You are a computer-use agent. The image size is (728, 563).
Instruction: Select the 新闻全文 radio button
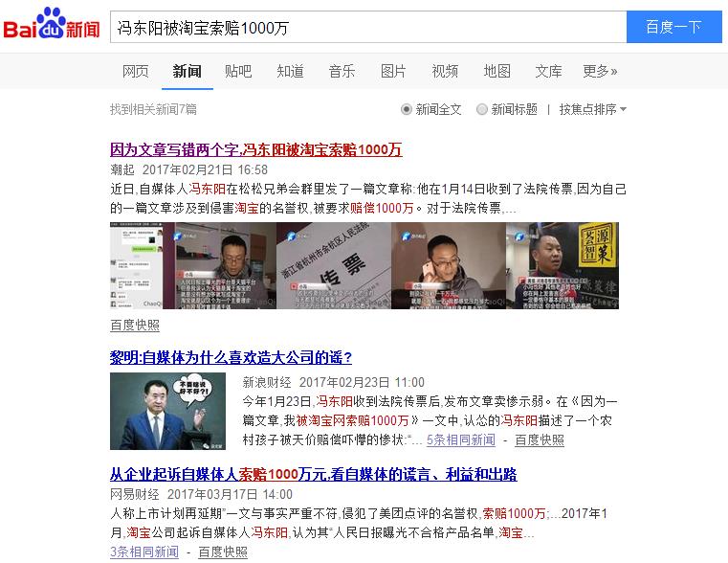406,109
